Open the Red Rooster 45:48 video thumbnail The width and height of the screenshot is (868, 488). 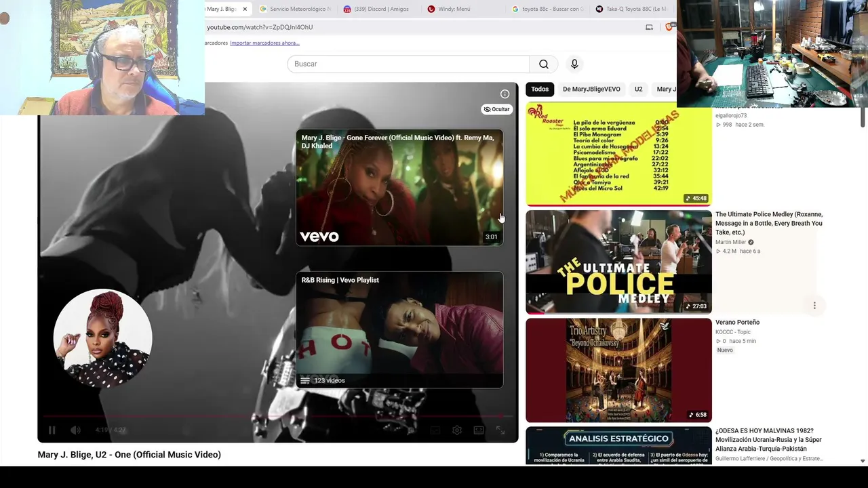pos(618,154)
